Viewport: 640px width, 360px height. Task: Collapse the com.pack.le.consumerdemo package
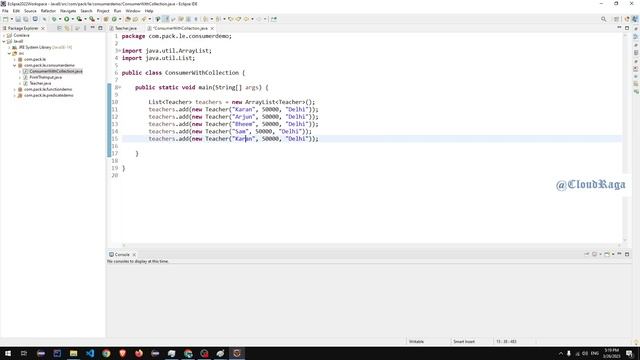(x=15, y=65)
